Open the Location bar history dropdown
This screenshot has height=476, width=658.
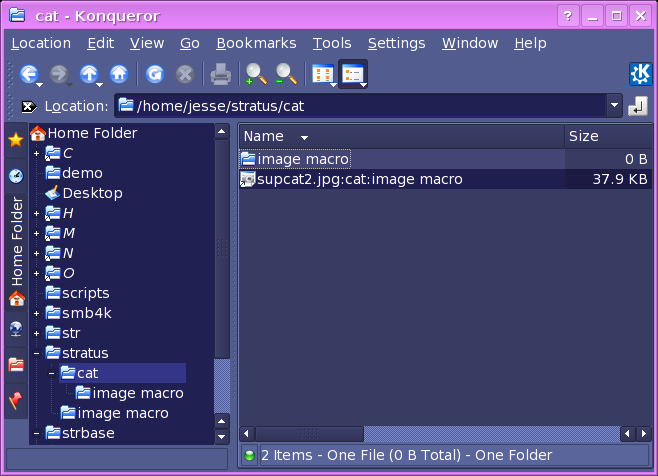coord(614,105)
